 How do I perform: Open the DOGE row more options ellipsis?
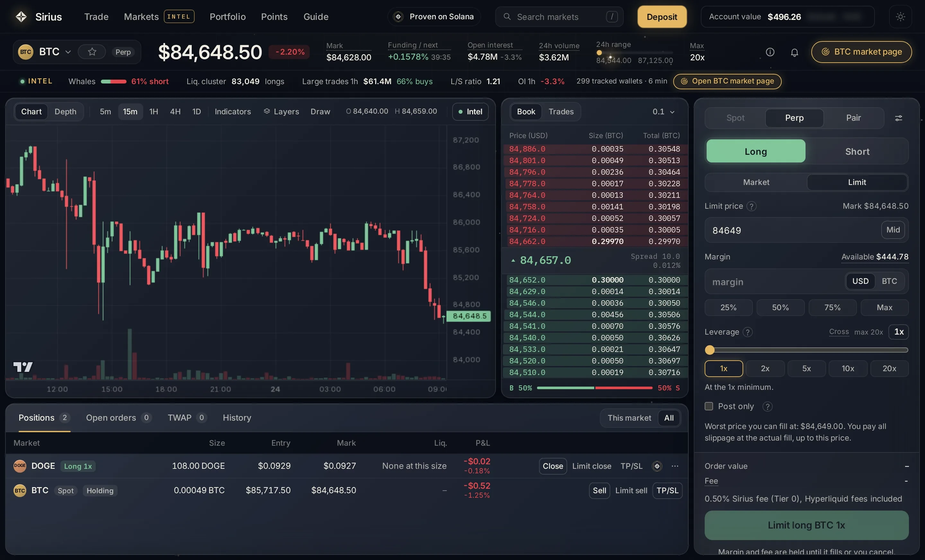point(675,466)
